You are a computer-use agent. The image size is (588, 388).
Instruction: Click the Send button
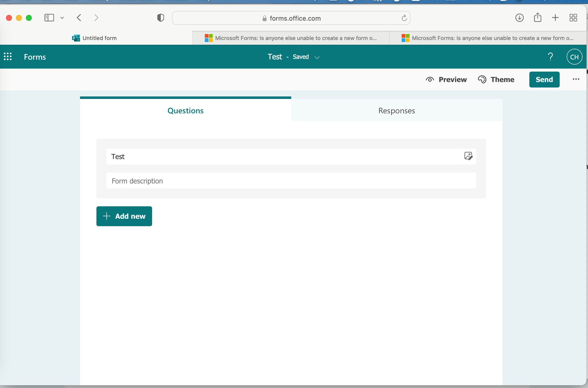tap(544, 80)
